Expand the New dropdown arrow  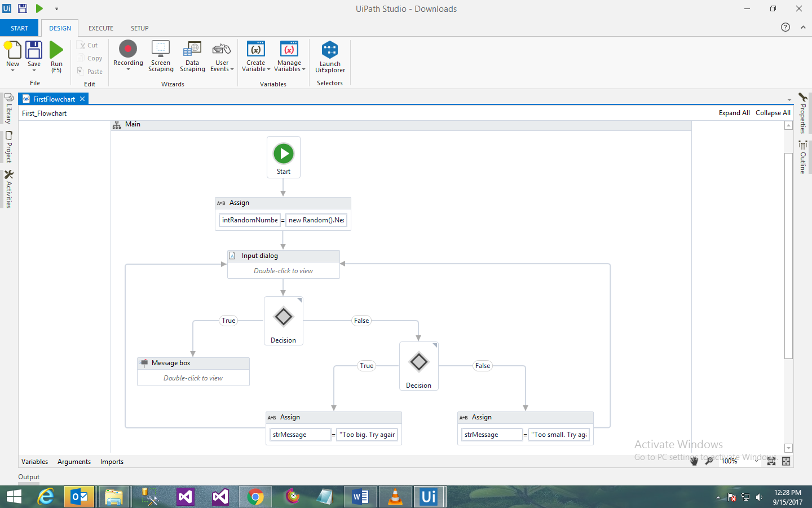[12, 71]
